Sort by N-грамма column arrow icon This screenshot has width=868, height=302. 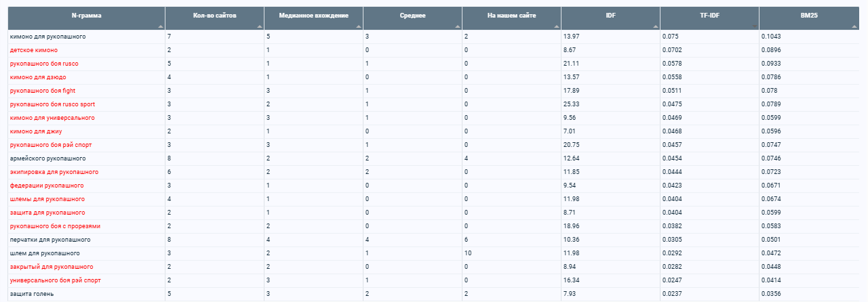click(x=160, y=26)
